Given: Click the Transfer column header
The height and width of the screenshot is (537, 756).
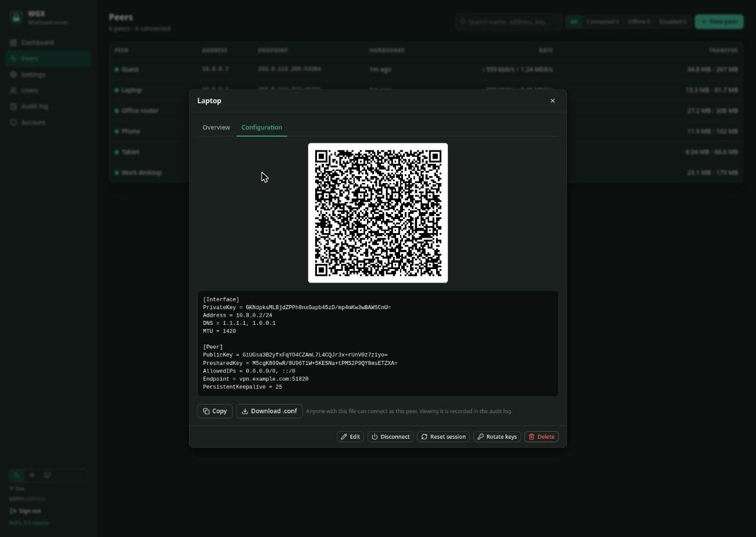Looking at the screenshot, I should 723,51.
